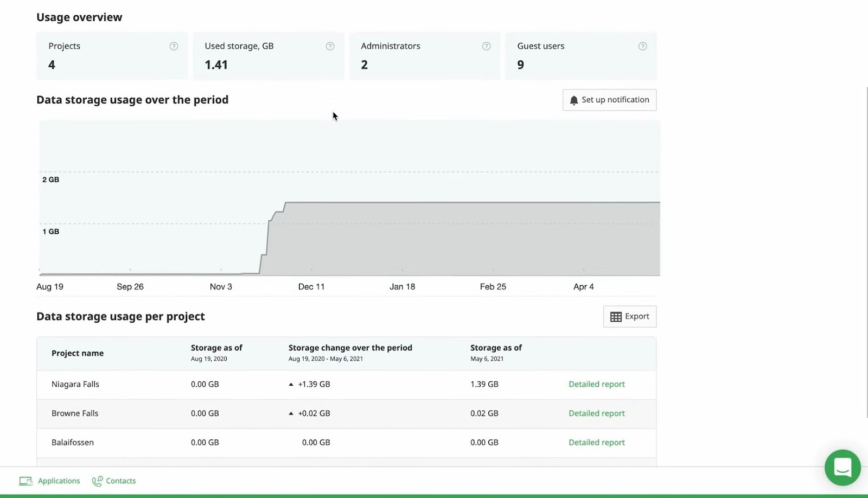The height and width of the screenshot is (498, 868).
Task: Open the Applications footer link
Action: (x=59, y=481)
